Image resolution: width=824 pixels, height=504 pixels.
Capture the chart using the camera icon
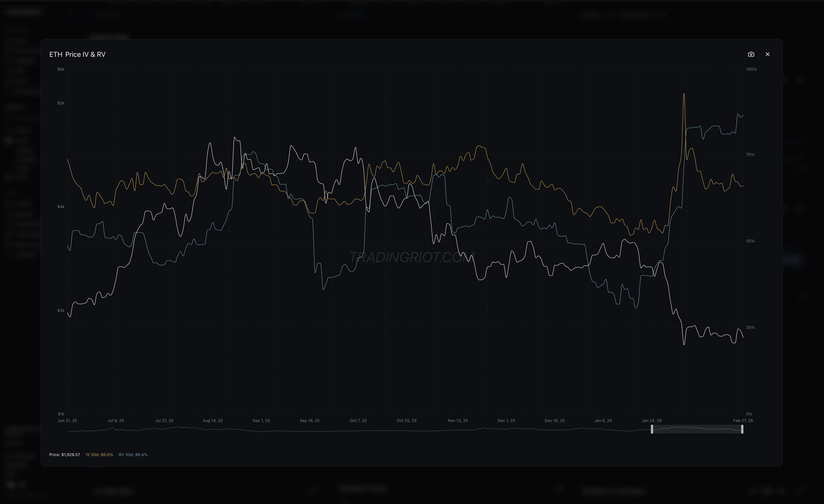[x=751, y=54]
